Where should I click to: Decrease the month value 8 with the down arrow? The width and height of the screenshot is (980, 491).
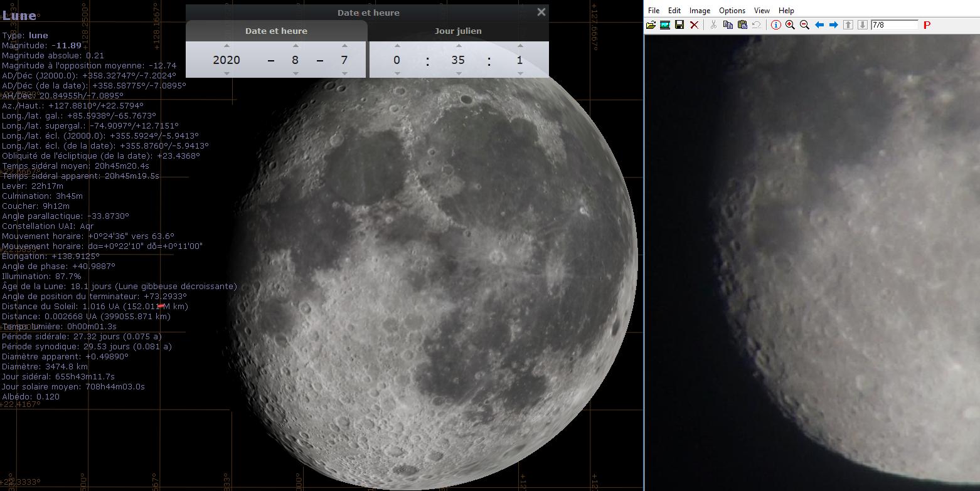point(296,73)
